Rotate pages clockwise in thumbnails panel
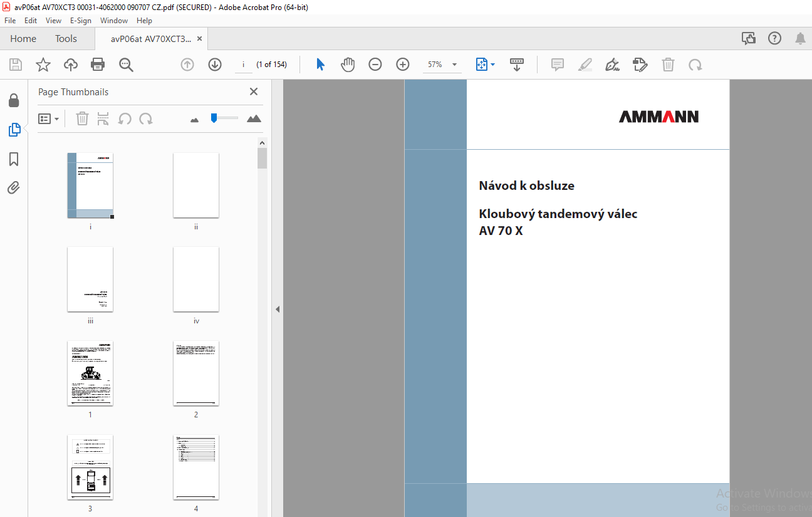Screen dimensions: 812x517 tap(146, 118)
